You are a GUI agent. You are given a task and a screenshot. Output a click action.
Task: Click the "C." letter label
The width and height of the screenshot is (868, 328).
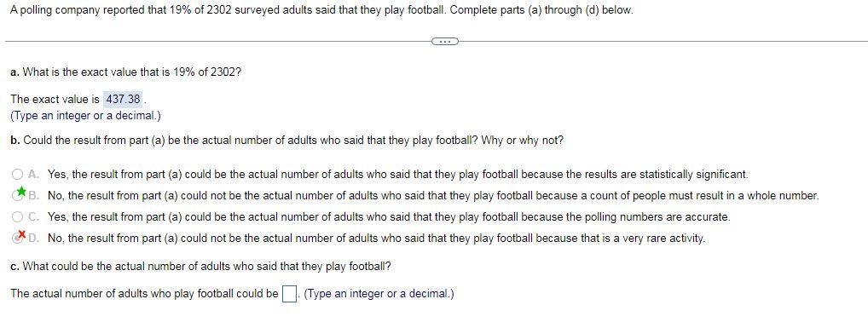[x=34, y=217]
